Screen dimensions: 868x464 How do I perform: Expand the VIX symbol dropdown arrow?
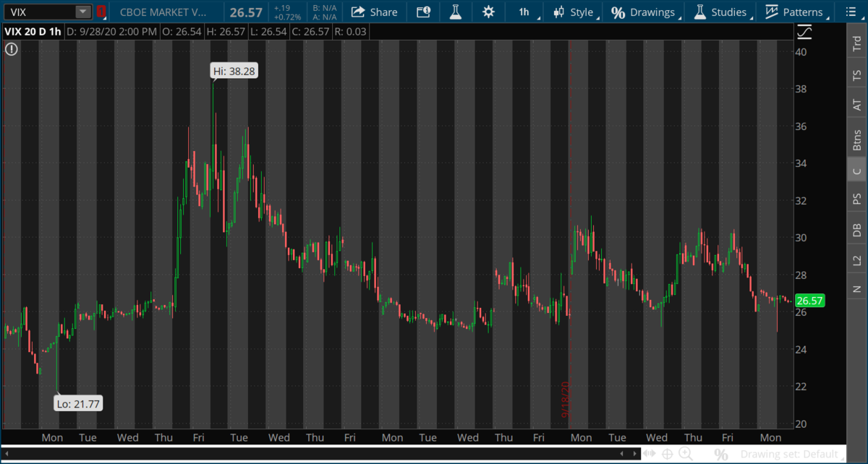coord(82,12)
